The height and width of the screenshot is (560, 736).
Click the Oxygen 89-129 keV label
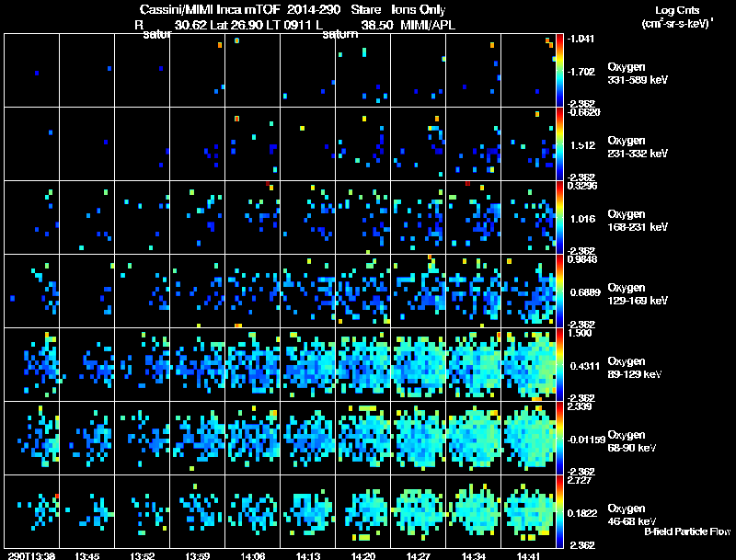[x=635, y=368]
